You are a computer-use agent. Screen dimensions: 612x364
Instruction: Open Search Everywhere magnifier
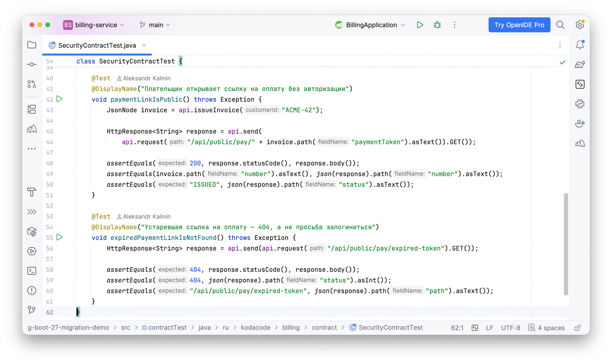[x=560, y=25]
